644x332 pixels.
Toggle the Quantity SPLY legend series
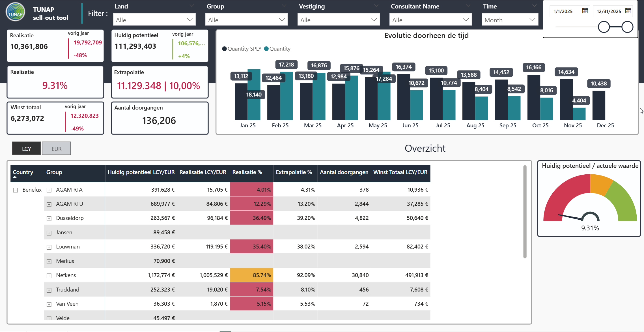point(242,49)
